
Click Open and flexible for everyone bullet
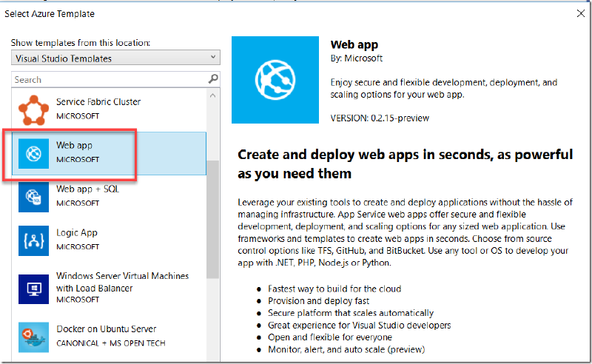330,337
